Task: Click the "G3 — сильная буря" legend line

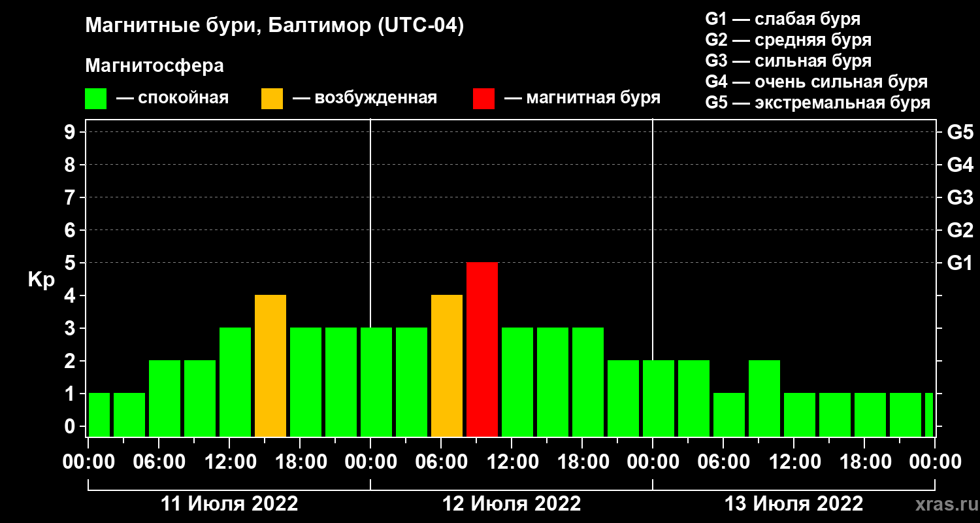Action: (789, 61)
